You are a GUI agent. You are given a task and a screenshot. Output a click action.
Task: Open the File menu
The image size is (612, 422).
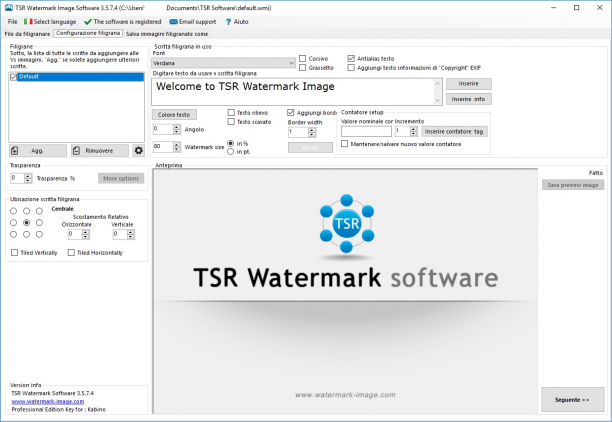coord(12,22)
